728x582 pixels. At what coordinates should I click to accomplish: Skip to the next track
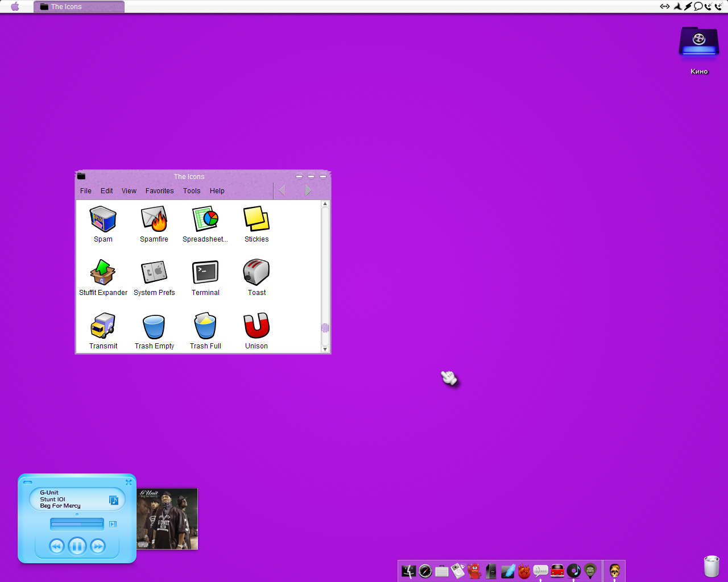[98, 546]
